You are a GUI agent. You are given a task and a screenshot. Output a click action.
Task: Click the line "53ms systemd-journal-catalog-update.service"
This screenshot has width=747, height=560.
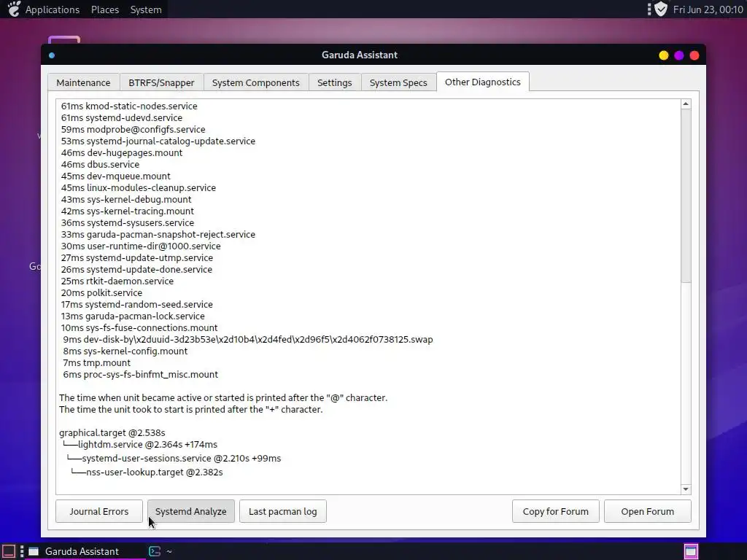pyautogui.click(x=158, y=141)
